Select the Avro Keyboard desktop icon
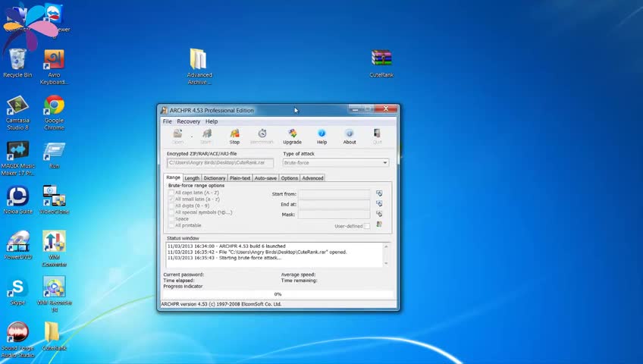This screenshot has height=364, width=643. tap(54, 60)
